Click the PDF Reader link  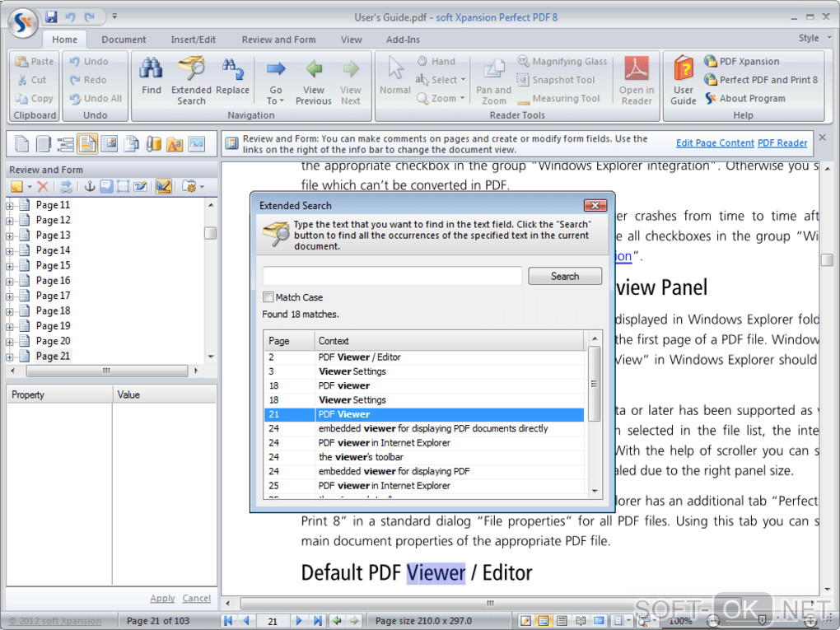[782, 143]
